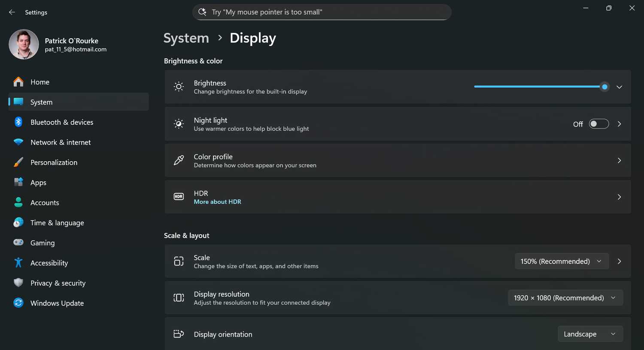Open Apps from the sidebar menu
This screenshot has height=350, width=644.
[38, 182]
